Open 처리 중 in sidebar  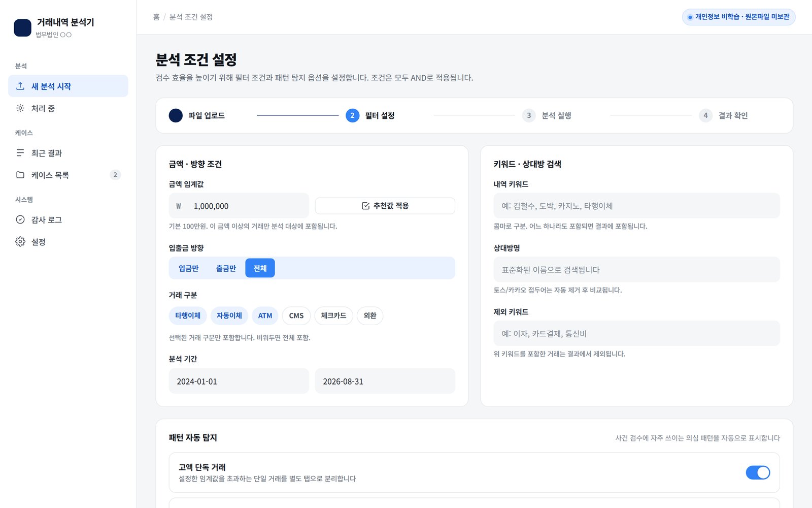pos(68,108)
